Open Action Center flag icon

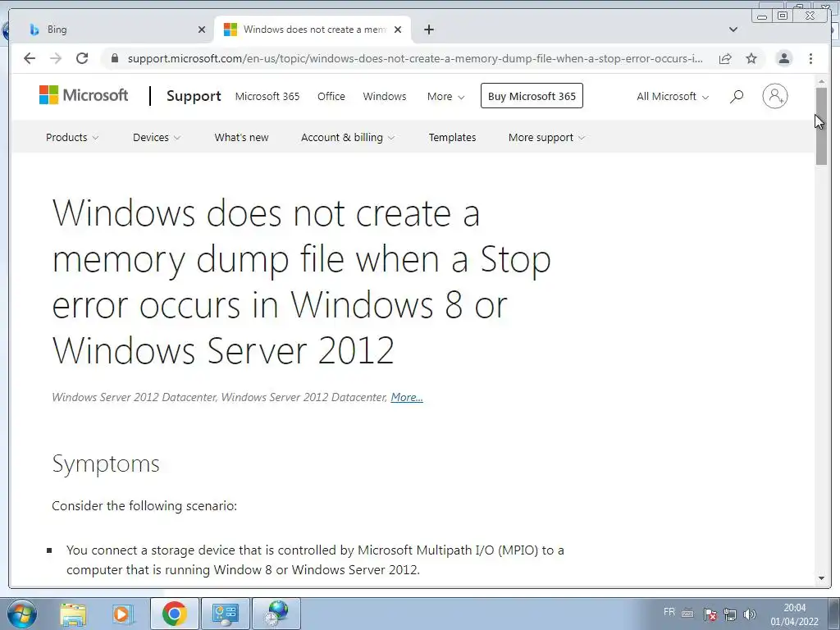click(710, 614)
